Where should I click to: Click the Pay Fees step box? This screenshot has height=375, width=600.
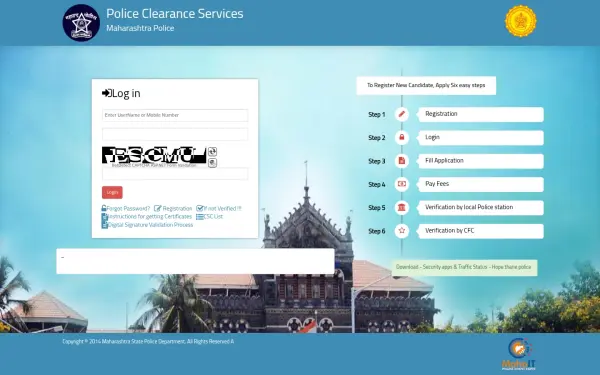[481, 184]
